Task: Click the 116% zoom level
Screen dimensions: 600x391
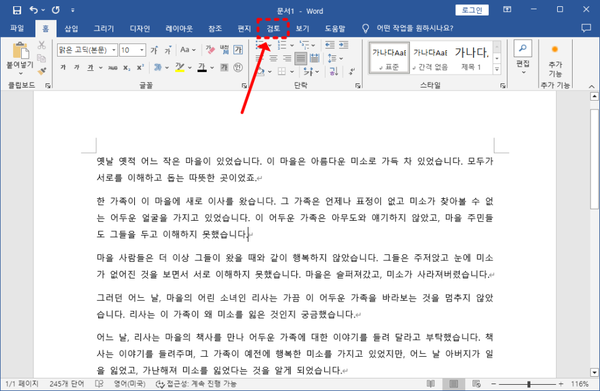Action: pos(580,383)
